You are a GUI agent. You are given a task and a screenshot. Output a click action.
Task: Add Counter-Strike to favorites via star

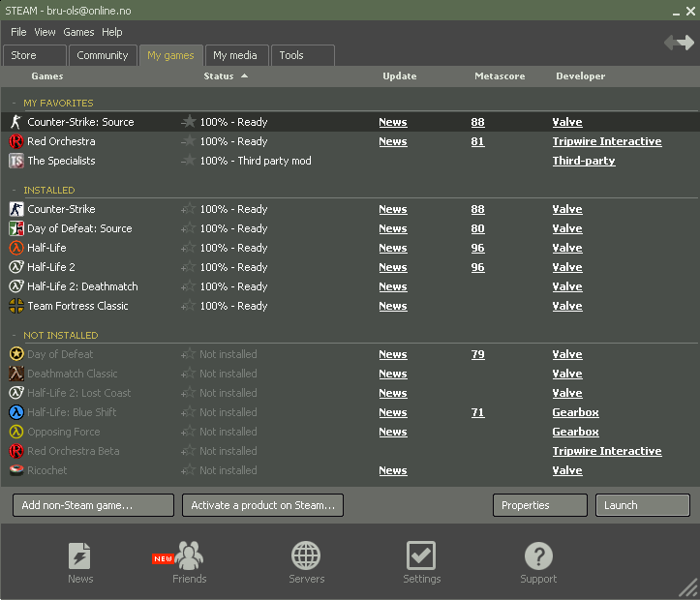pos(189,208)
